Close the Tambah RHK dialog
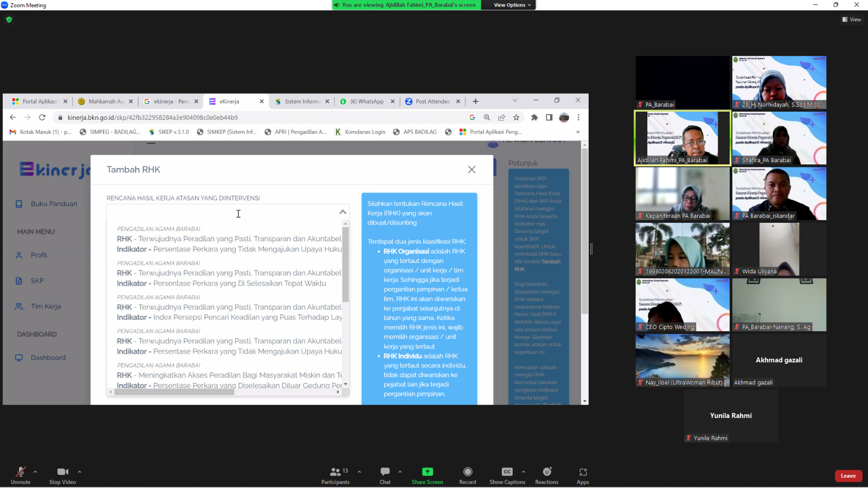Screen dimensions: 868x488 pyautogui.click(x=471, y=170)
